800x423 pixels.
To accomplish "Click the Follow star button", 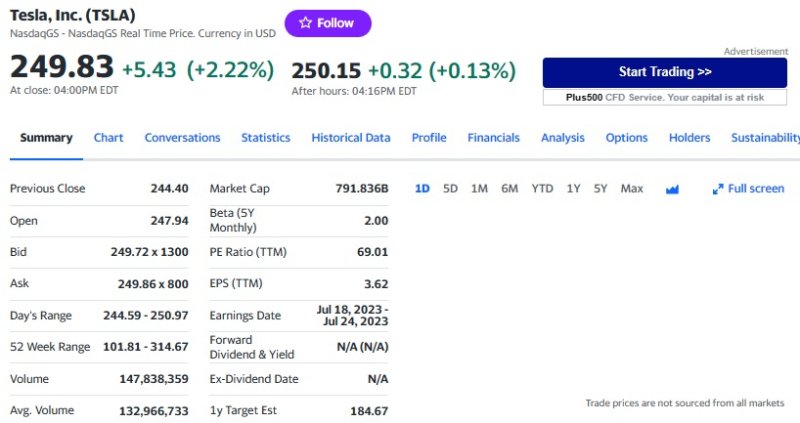I will pyautogui.click(x=327, y=23).
